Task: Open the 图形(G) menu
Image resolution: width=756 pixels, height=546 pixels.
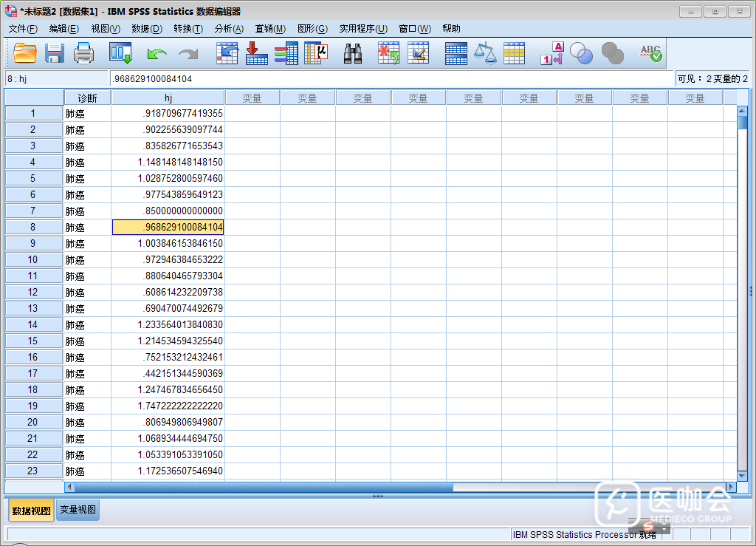Action: coord(312,29)
